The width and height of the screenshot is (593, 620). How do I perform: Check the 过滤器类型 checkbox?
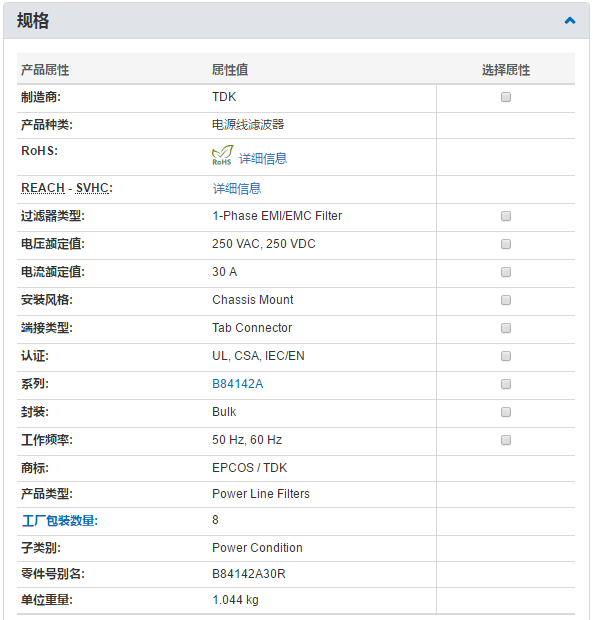coord(506,216)
